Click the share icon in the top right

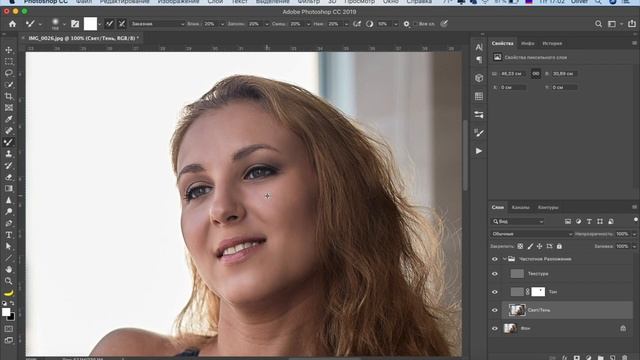coord(632,24)
